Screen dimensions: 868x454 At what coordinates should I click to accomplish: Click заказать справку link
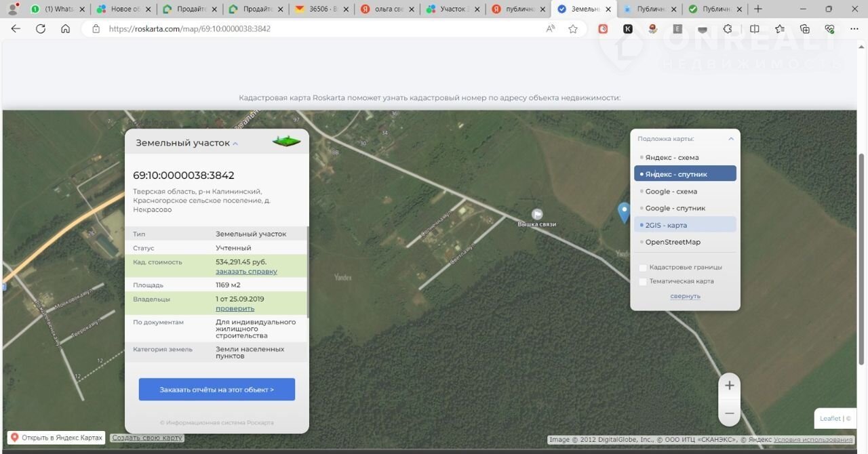(246, 271)
